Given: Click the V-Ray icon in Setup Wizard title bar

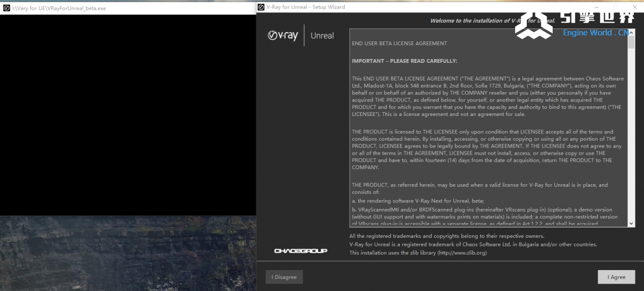Looking at the screenshot, I should coord(261,7).
